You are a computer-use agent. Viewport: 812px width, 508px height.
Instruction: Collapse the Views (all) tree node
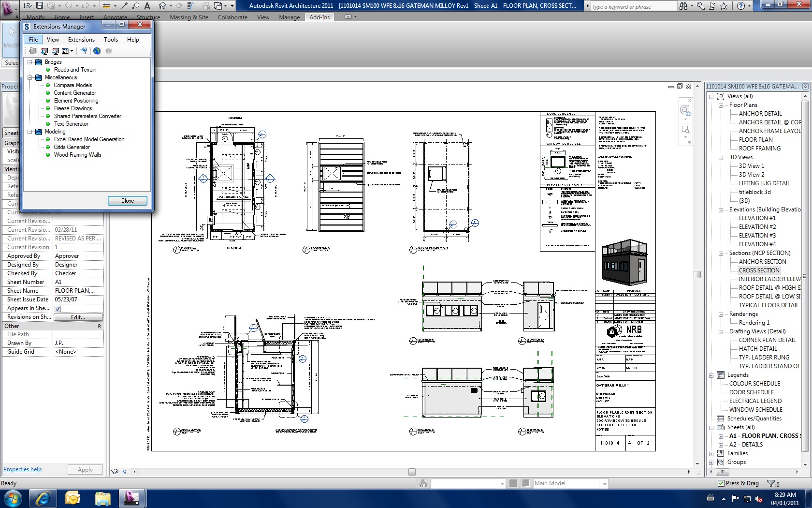click(x=711, y=96)
